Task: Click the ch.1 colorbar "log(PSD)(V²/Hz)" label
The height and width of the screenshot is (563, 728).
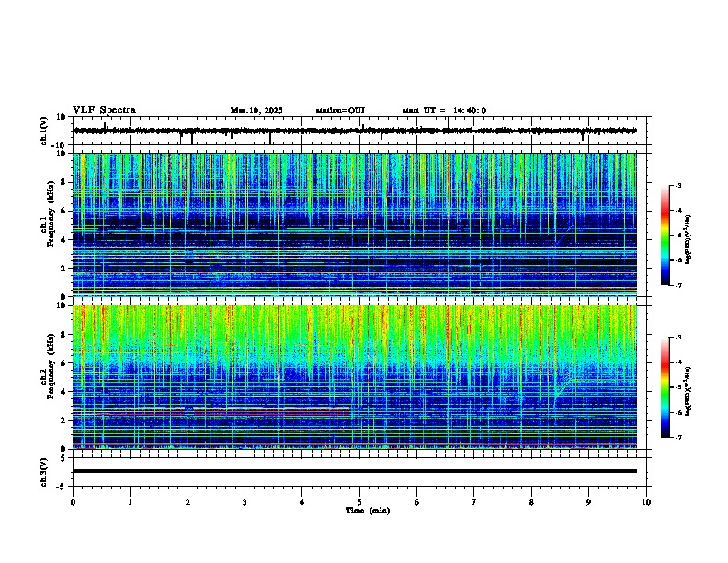Action: [x=688, y=240]
